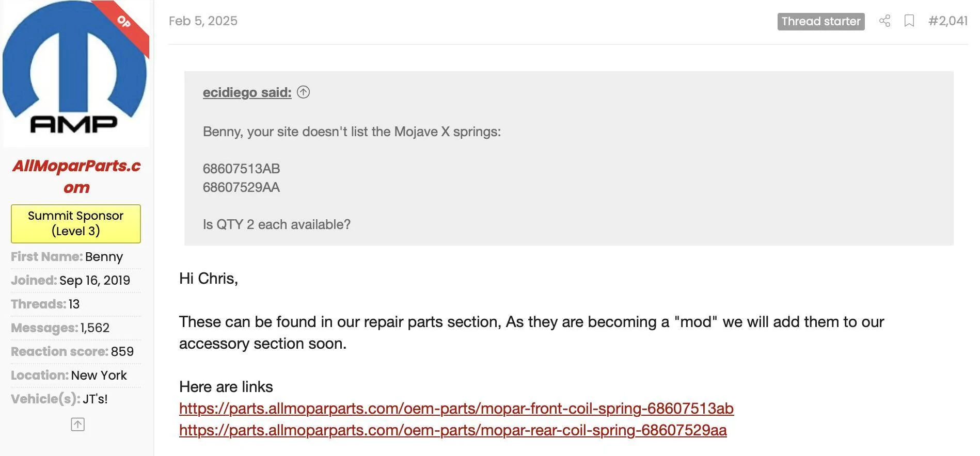Screen dimensions: 980x456
Task: Open the AllMoparParts.com avatar image
Action: coord(76,73)
